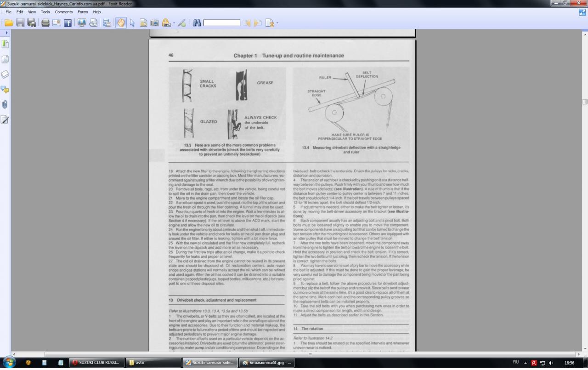The image size is (588, 370).
Task: Toggle the Layers panel in sidebar
Action: click(x=5, y=74)
